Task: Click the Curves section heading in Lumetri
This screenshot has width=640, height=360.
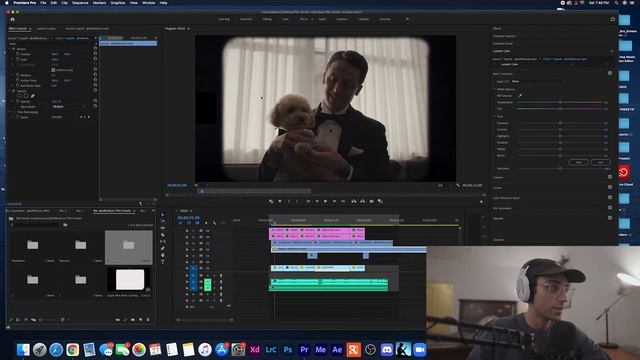Action: [x=497, y=187]
